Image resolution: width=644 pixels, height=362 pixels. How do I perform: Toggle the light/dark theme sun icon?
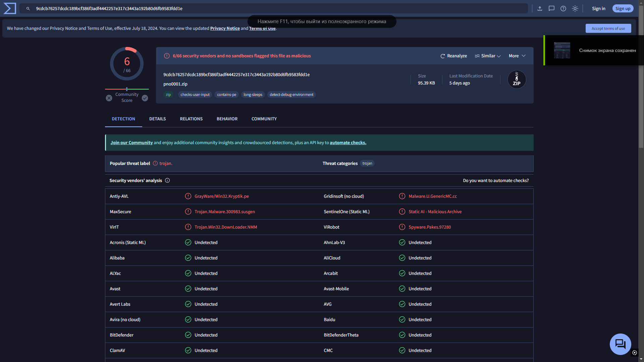(575, 9)
